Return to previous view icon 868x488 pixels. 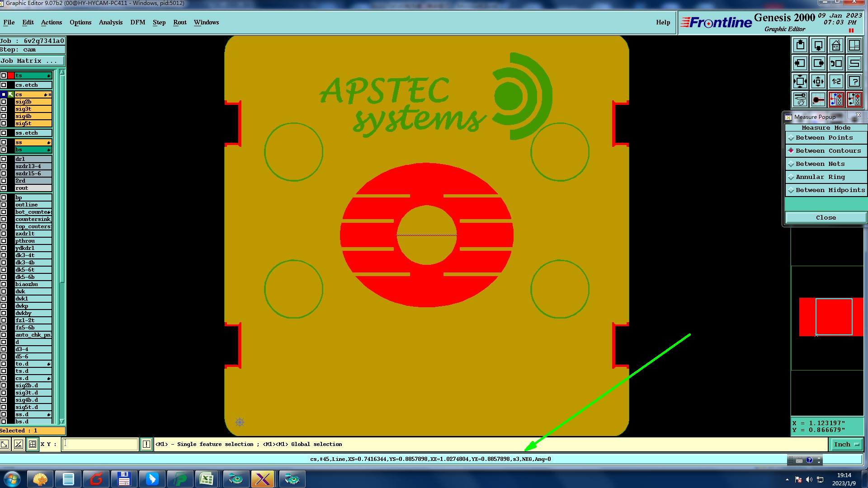click(x=836, y=63)
